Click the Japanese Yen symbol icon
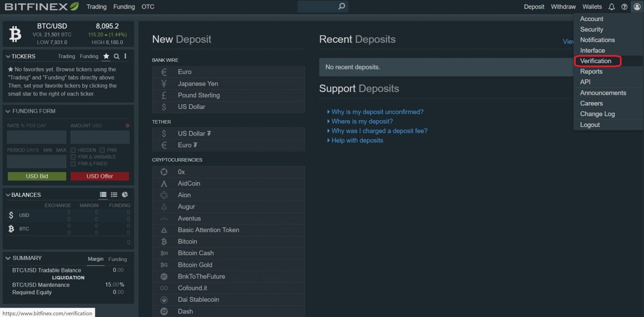 tap(164, 84)
